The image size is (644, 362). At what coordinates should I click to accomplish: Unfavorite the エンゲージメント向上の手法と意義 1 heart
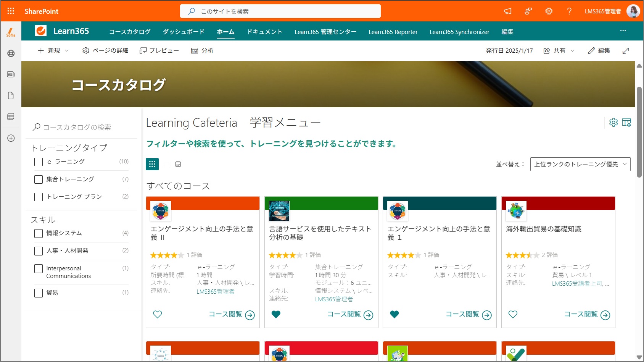pos(394,314)
